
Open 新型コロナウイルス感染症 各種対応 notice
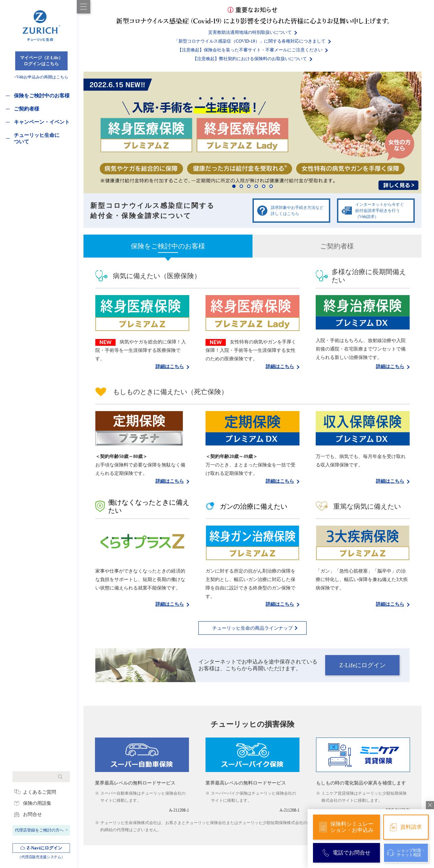pos(252,41)
